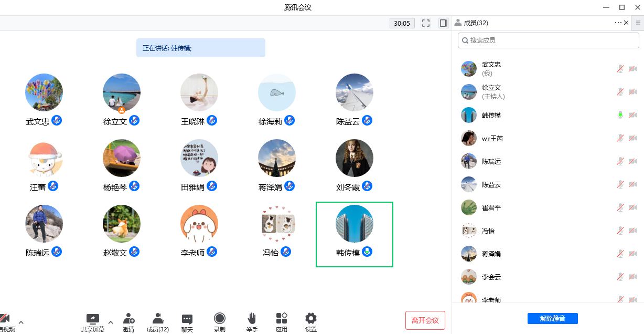Viewport: 644px width, 334px height.
Task: Expand video options arrow
Action: [21, 322]
